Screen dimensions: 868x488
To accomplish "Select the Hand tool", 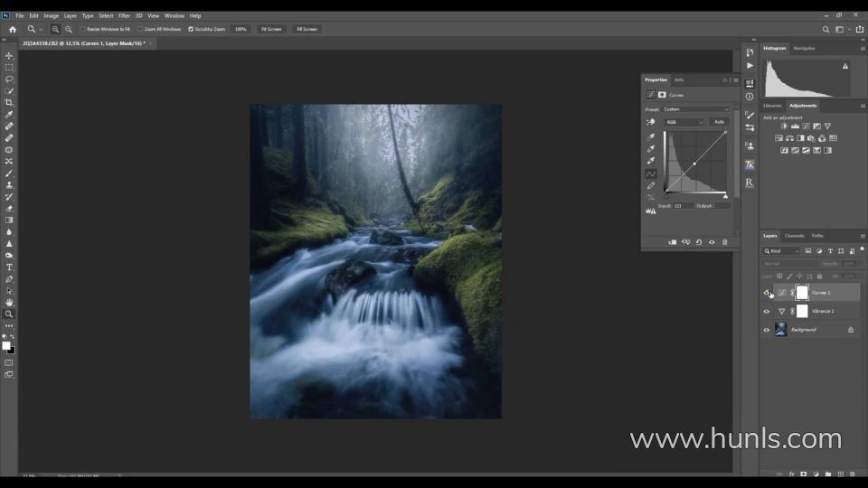I will pos(9,303).
